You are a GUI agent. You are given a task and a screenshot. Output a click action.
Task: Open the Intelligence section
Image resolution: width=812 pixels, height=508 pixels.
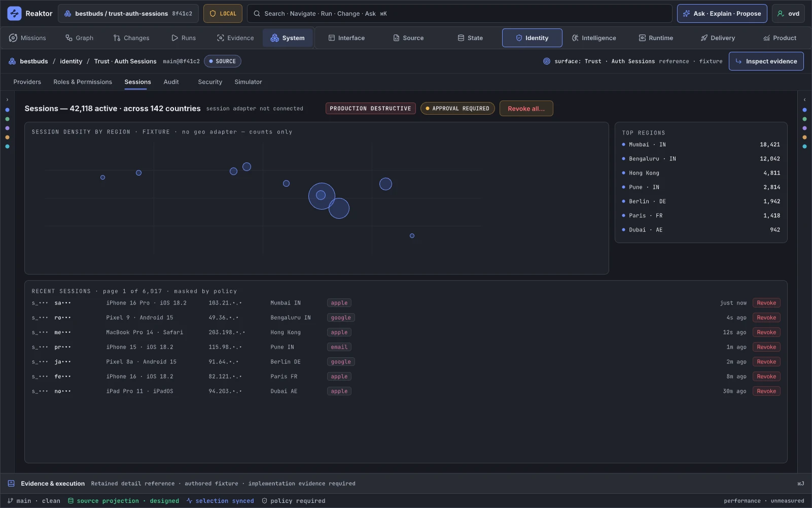pos(594,38)
